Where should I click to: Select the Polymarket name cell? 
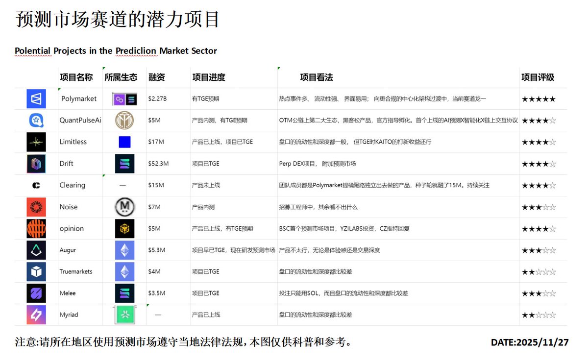point(80,99)
